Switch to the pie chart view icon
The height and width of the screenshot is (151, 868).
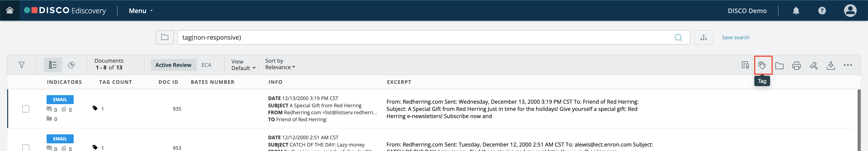(x=71, y=65)
